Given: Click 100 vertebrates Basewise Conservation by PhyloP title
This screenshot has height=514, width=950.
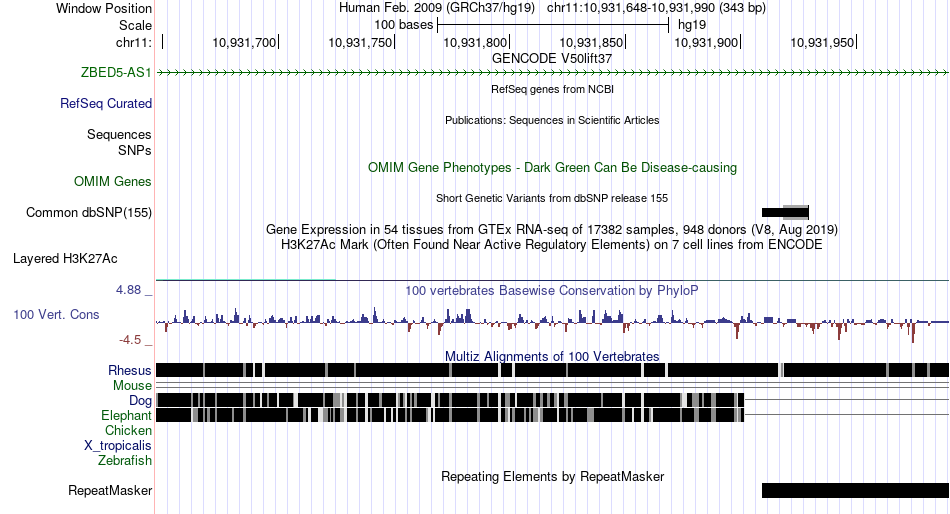Looking at the screenshot, I should click(552, 291).
